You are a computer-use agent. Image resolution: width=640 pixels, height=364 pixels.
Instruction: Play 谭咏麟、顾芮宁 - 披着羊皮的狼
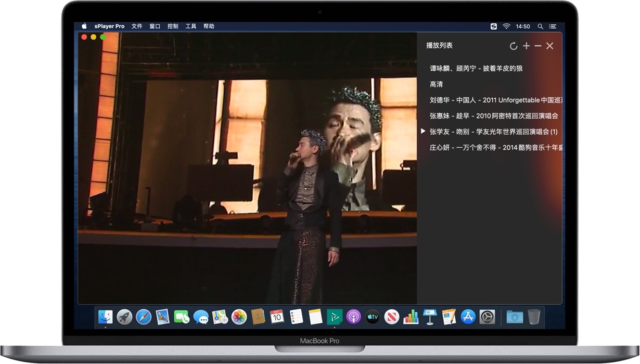(x=476, y=69)
